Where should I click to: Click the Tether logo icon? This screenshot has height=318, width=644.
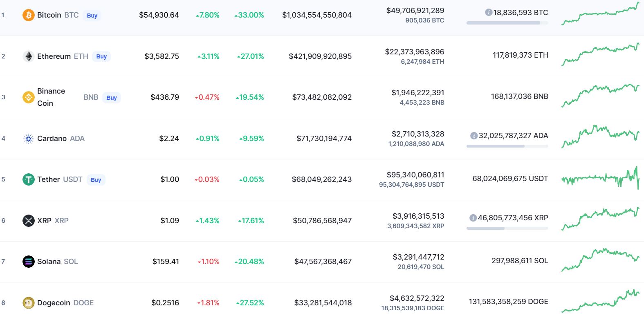(x=28, y=179)
